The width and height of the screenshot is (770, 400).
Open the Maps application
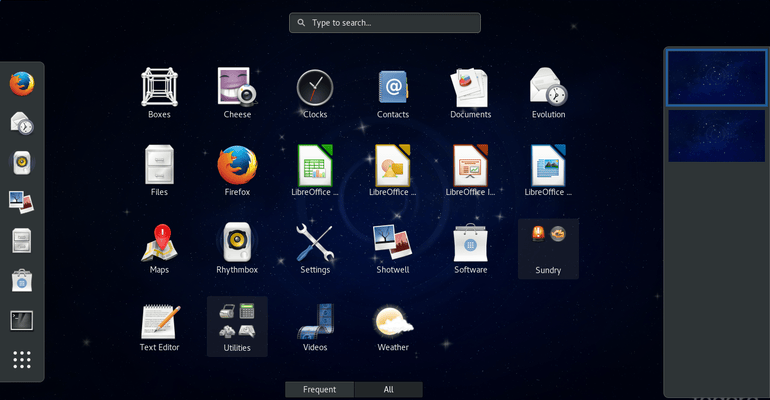[x=159, y=248]
